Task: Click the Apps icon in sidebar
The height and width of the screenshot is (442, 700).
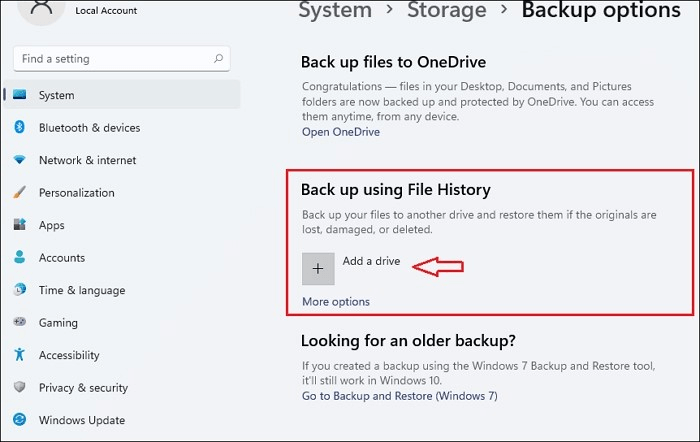Action: pyautogui.click(x=19, y=225)
